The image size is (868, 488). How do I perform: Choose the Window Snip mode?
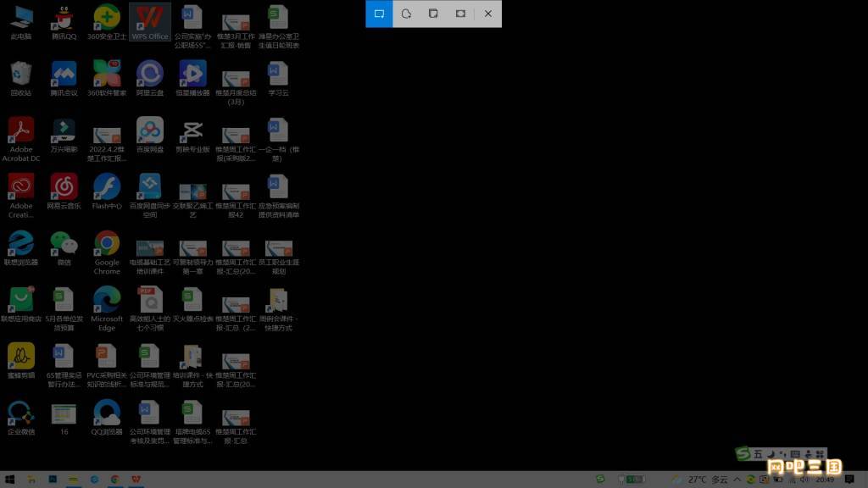pos(433,14)
